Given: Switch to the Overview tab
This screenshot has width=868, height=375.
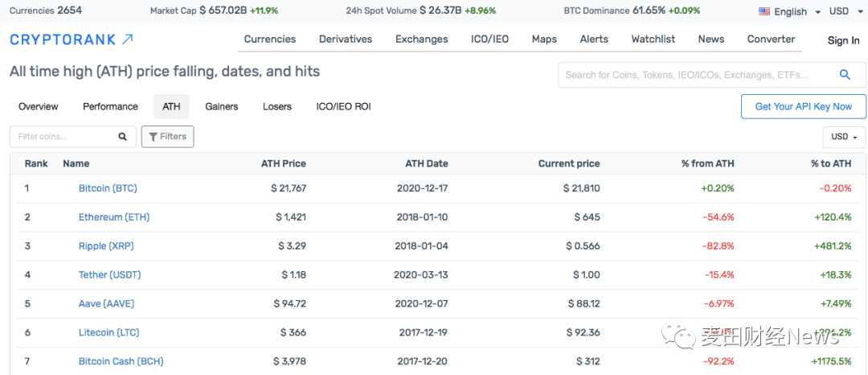Looking at the screenshot, I should click(x=39, y=106).
